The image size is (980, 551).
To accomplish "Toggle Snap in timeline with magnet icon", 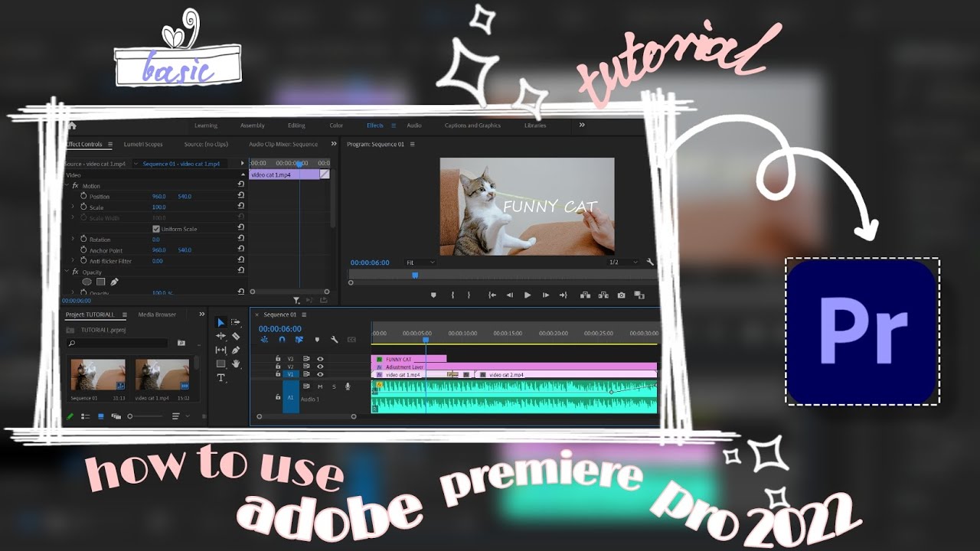I will 282,340.
